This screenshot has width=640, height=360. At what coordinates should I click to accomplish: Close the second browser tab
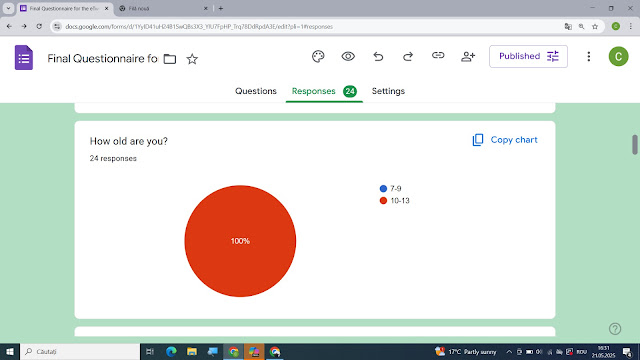pos(206,8)
